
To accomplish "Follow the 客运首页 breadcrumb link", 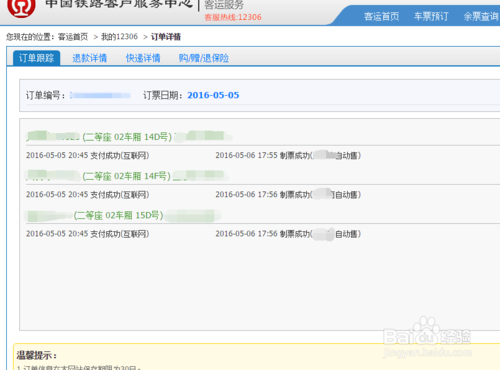I will click(x=73, y=37).
